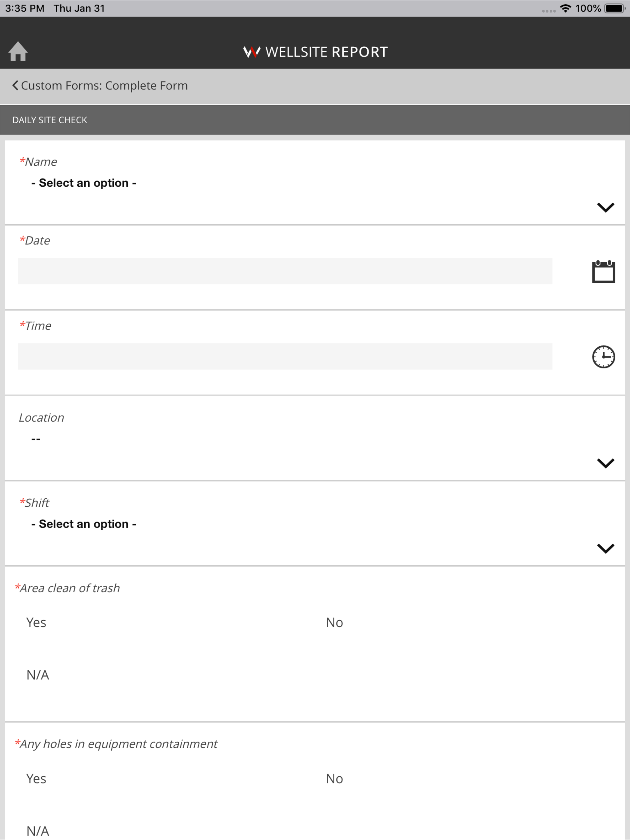
Task: Tap the back chevron icon
Action: pos(15,85)
